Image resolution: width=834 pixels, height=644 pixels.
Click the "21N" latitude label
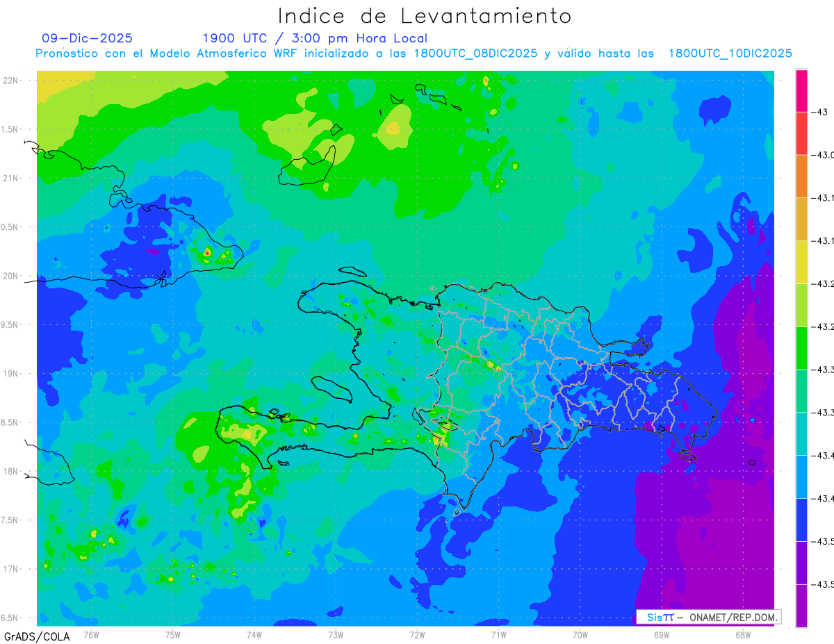(12, 178)
